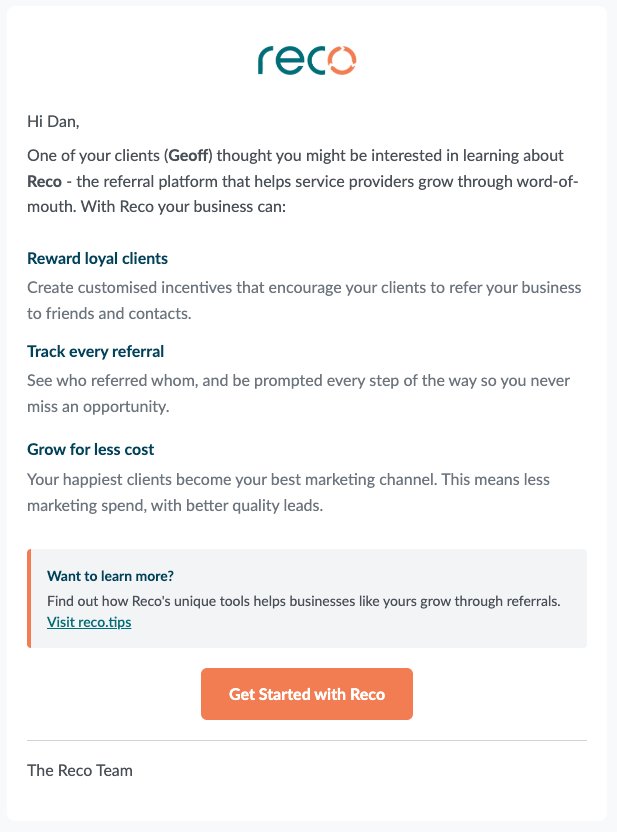
Task: Click the Want to learn more? heading
Action: click(110, 576)
